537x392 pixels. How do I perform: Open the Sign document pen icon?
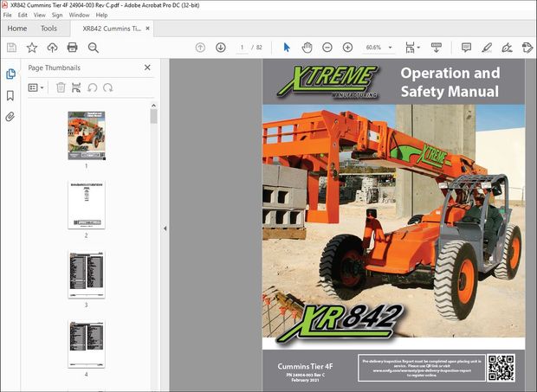(507, 48)
